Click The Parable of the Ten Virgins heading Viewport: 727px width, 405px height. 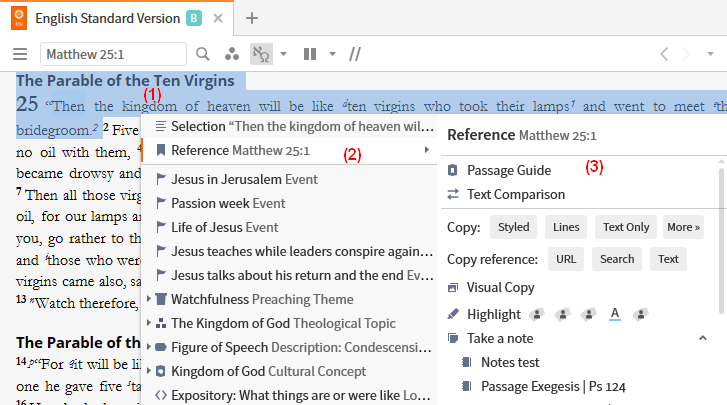125,81
